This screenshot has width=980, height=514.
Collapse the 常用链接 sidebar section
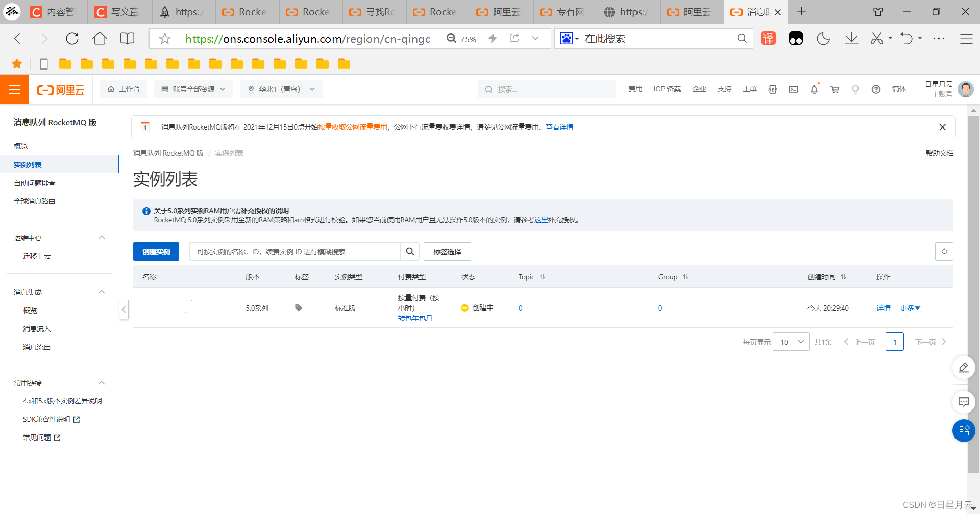pos(102,383)
